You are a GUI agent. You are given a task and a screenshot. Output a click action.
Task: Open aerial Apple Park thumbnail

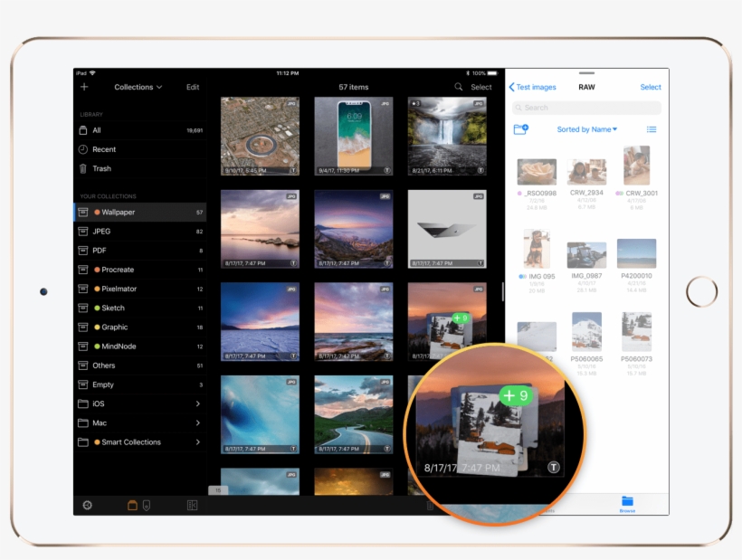point(260,137)
